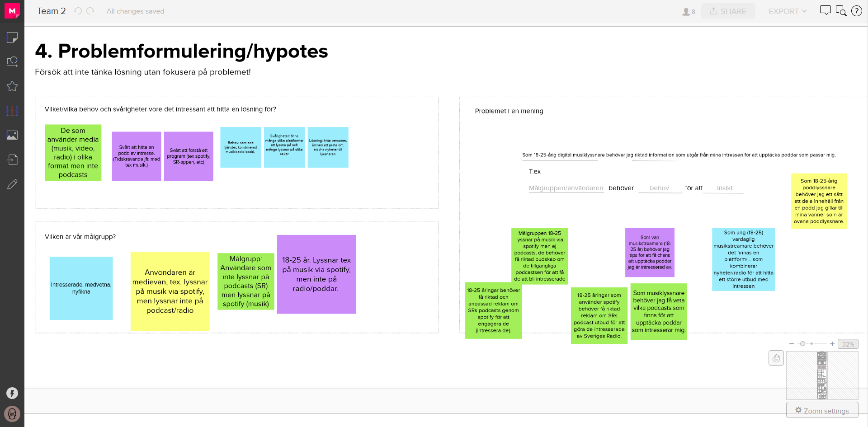Open the help question mark
This screenshot has height=427, width=868.
pos(856,11)
